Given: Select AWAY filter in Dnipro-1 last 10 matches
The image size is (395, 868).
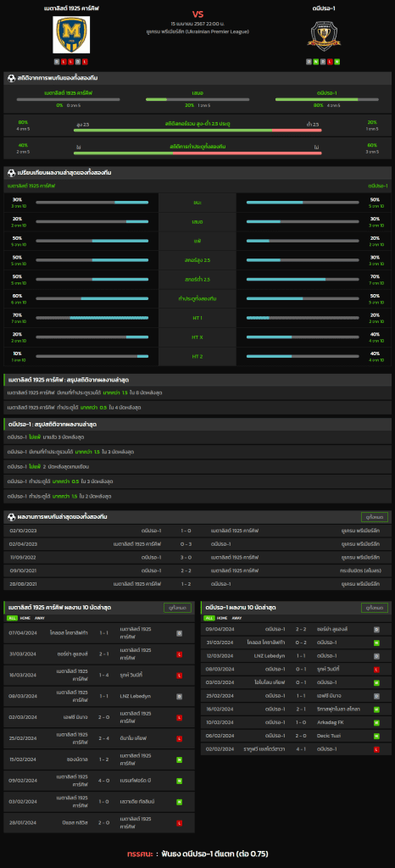Looking at the screenshot, I should [x=236, y=618].
